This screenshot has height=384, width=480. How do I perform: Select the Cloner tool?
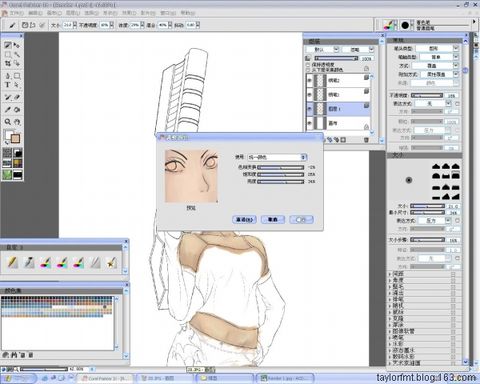pos(8,97)
